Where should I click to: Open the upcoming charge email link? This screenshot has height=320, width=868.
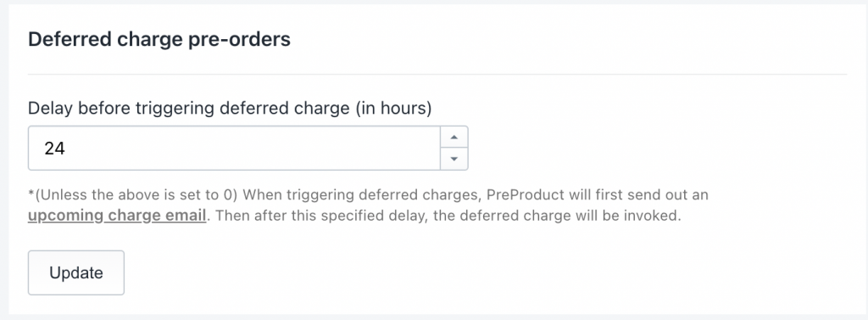click(x=117, y=216)
